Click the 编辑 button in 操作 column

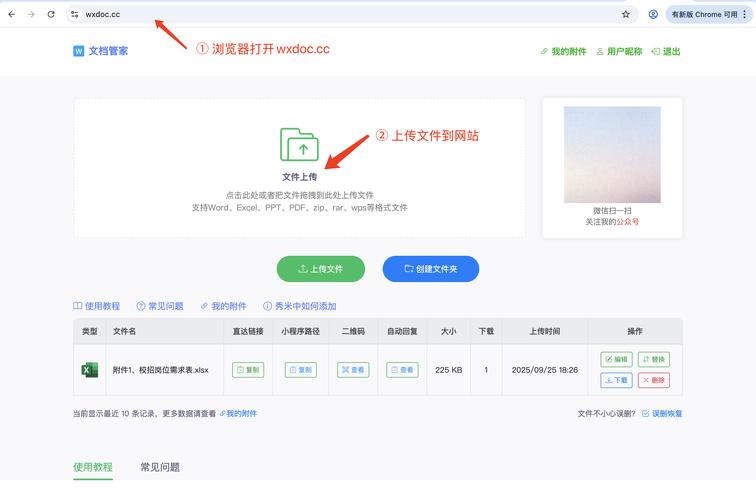pyautogui.click(x=617, y=359)
